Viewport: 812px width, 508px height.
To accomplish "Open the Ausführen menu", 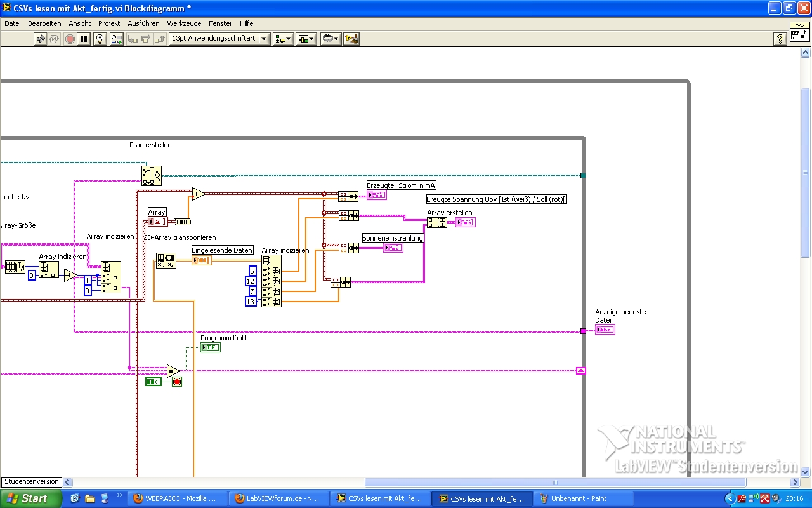I will [x=143, y=23].
